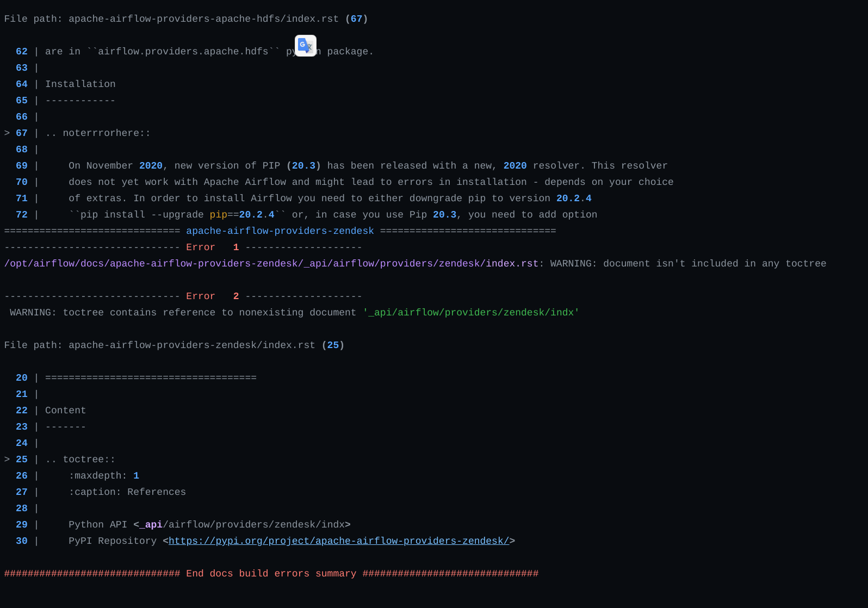Click the 'Error 1' separator label
The width and height of the screenshot is (868, 608).
click(x=212, y=247)
